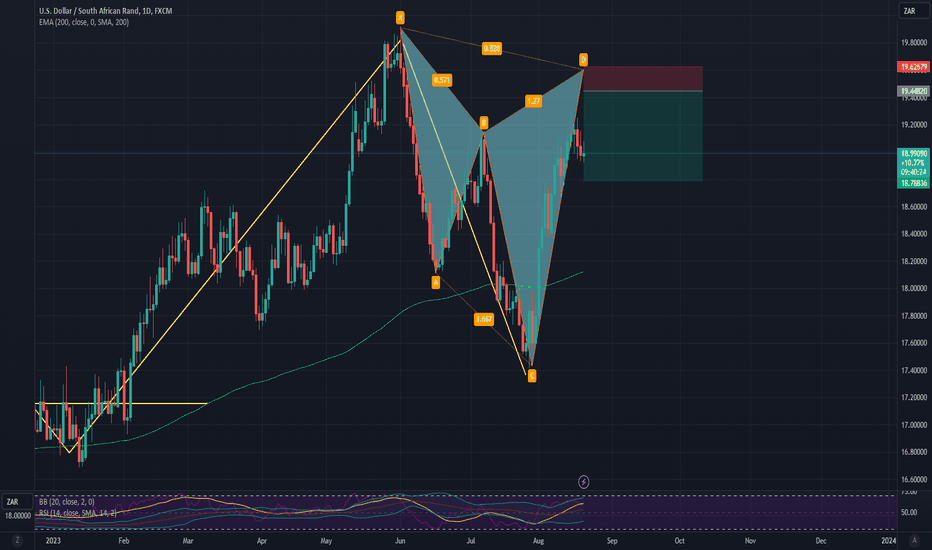Image resolution: width=932 pixels, height=550 pixels.
Task: Click the 18.00000 price axis label on main chart
Action: tap(914, 288)
